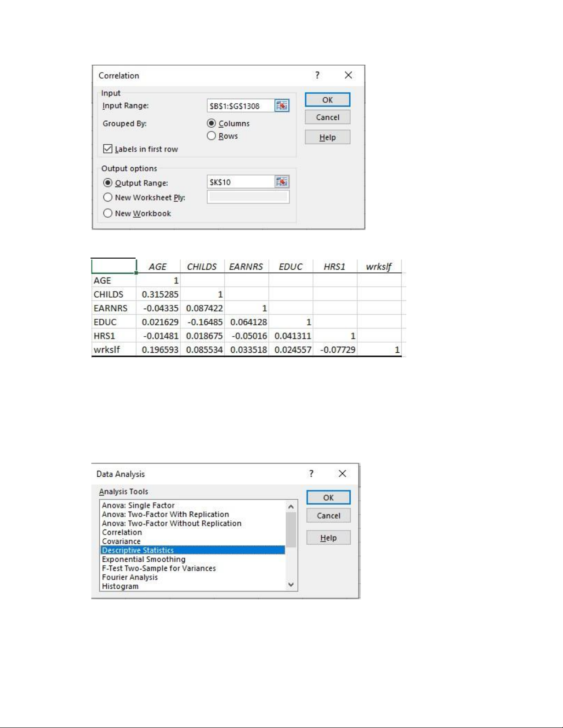Pick Anova: Single Factor analysis tool
This screenshot has height=728, width=563.
click(138, 505)
